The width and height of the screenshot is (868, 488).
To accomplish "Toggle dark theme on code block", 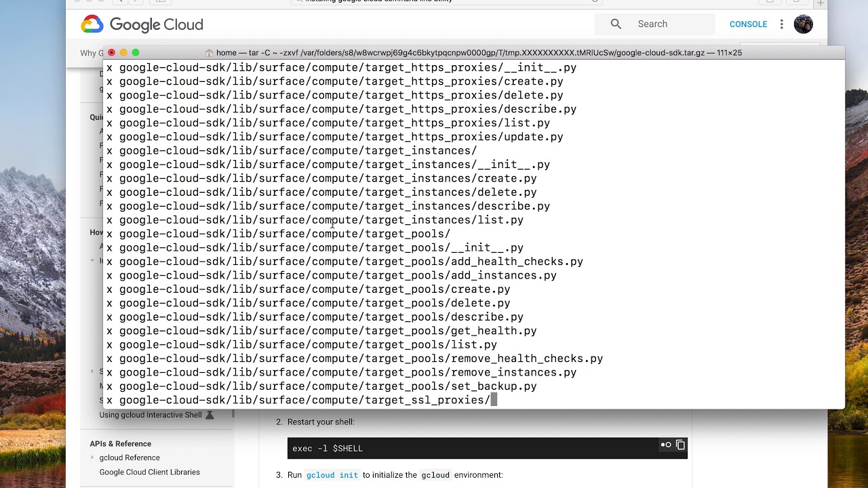I will [x=666, y=445].
